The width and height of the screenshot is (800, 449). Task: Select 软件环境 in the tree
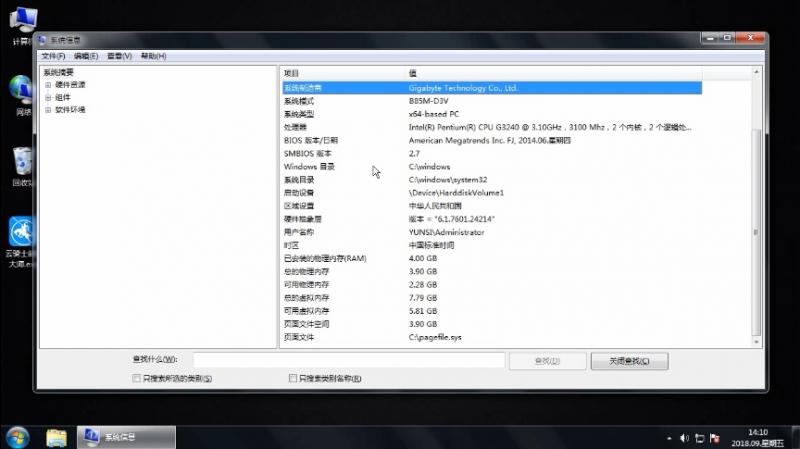click(70, 110)
